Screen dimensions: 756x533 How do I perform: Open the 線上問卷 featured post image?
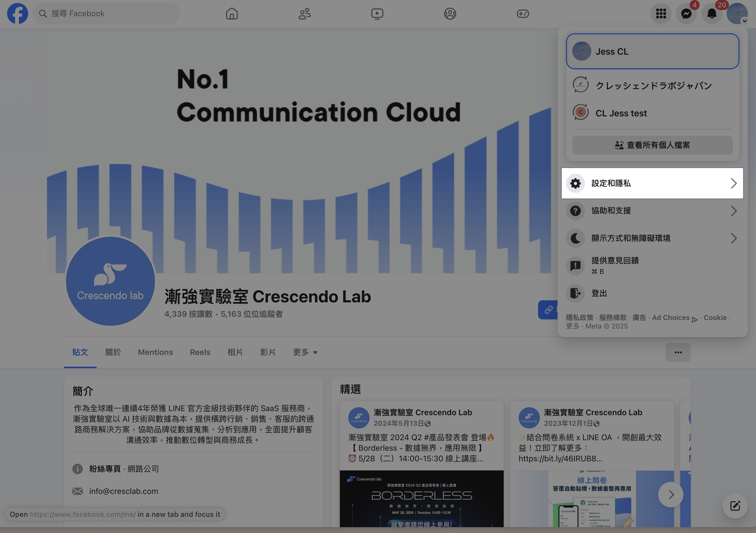(592, 498)
